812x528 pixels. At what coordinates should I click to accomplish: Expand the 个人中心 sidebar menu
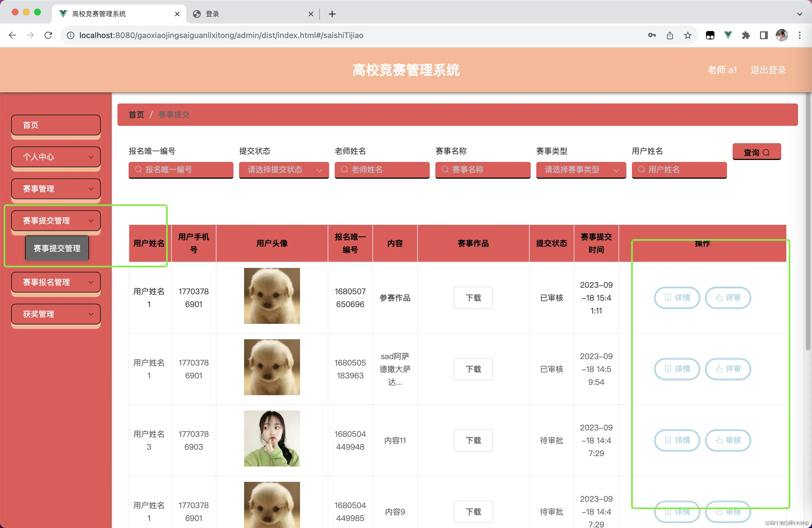tap(56, 157)
